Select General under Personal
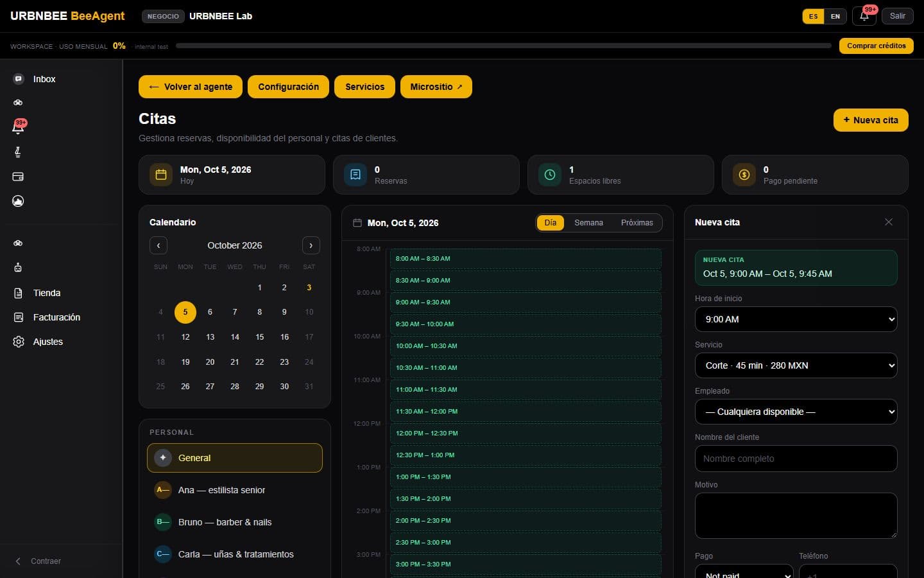Viewport: 924px width, 578px height. pos(235,458)
